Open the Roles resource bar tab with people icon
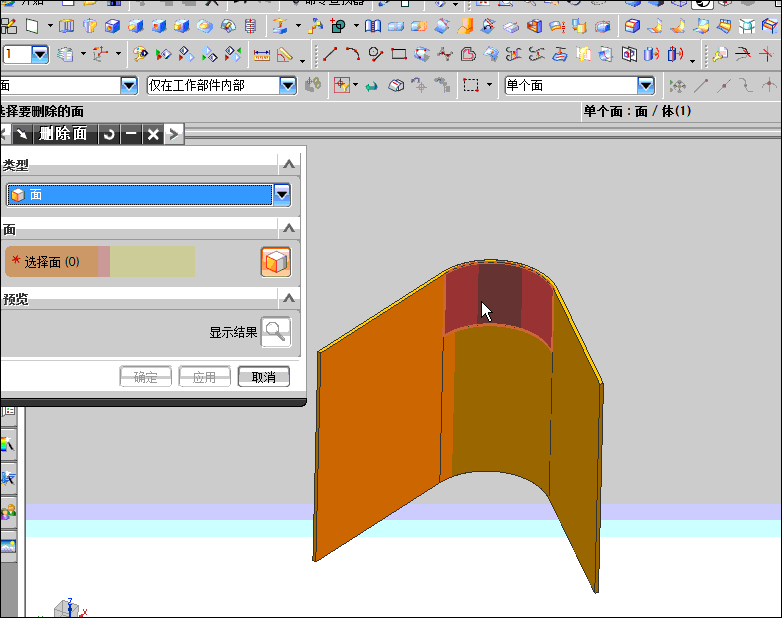The width and height of the screenshot is (782, 618). pyautogui.click(x=8, y=512)
